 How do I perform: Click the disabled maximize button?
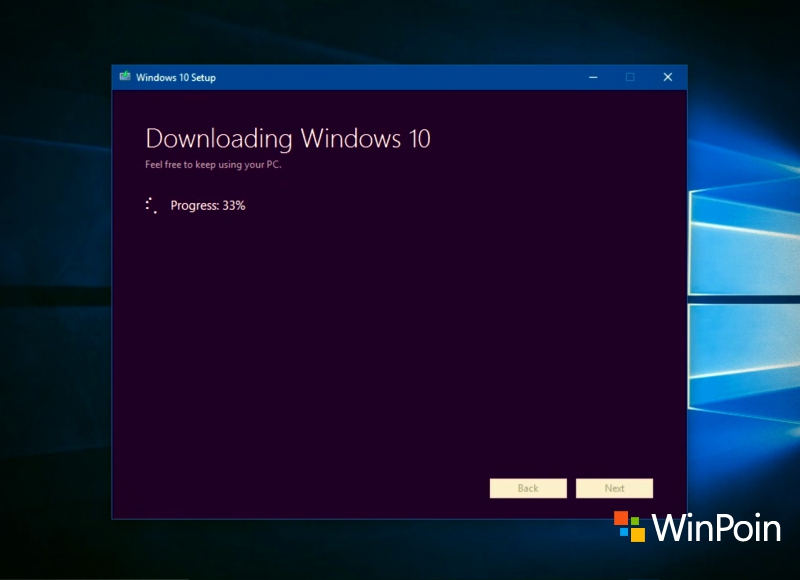(630, 77)
